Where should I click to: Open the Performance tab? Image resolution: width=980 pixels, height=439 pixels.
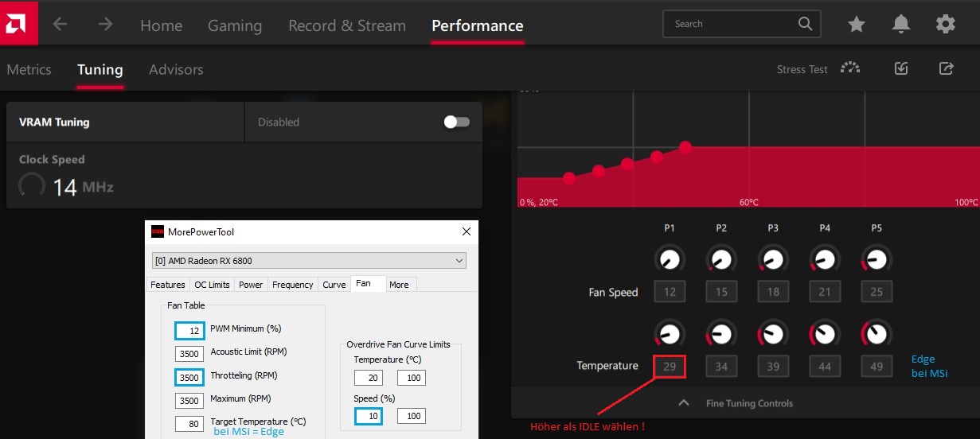click(x=478, y=25)
